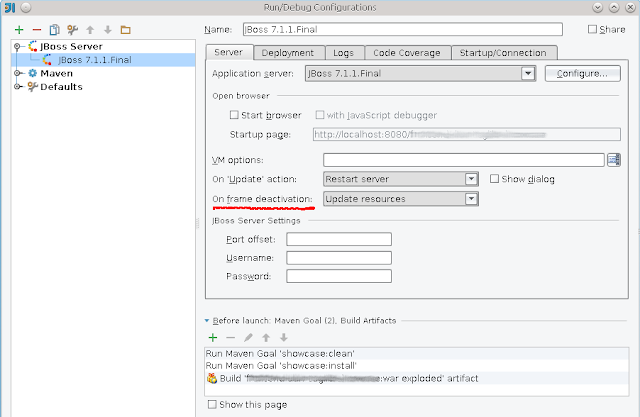Collapse the JBoss Server tree node
The width and height of the screenshot is (640, 417).
click(x=17, y=47)
